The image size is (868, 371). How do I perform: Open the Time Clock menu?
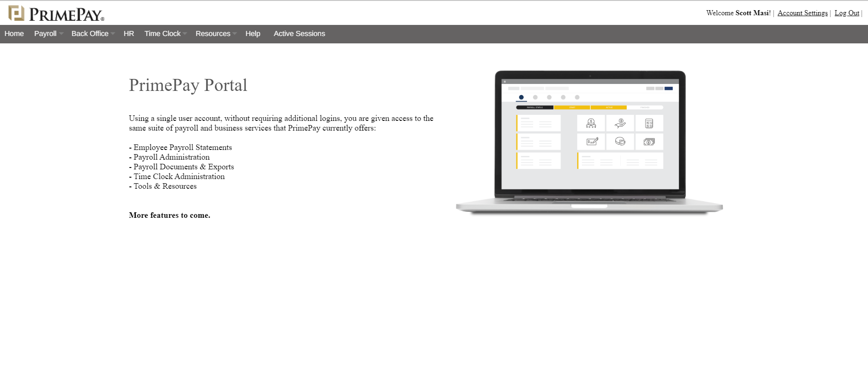pos(162,34)
